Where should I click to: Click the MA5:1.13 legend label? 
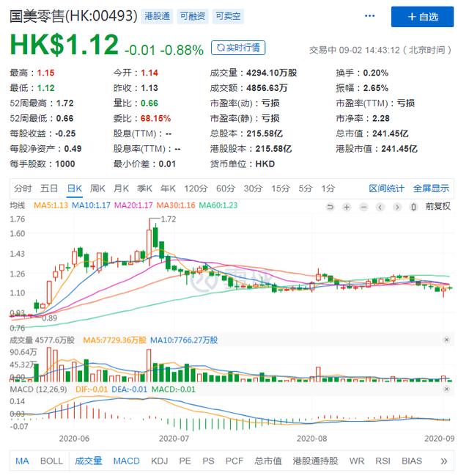[51, 205]
